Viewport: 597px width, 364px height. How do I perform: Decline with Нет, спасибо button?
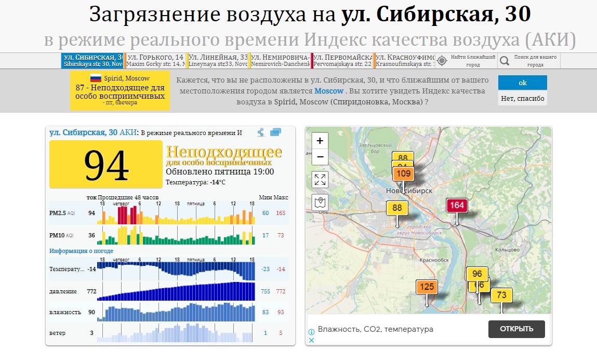point(522,98)
